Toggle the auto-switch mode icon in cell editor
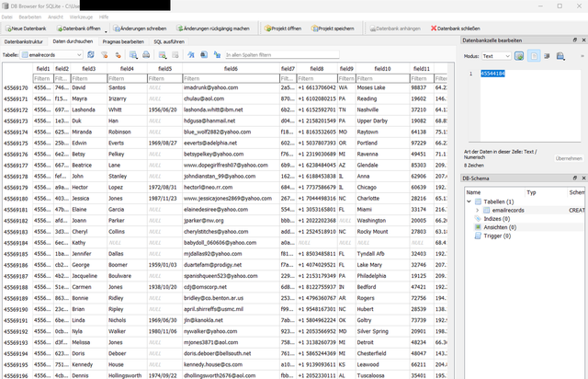The width and height of the screenshot is (588, 379). pos(519,56)
